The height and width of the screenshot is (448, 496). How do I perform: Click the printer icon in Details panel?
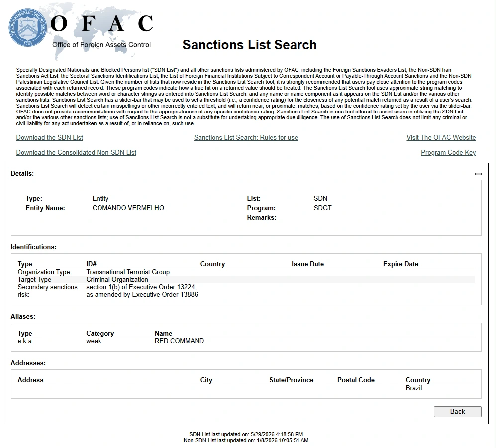[x=478, y=173]
